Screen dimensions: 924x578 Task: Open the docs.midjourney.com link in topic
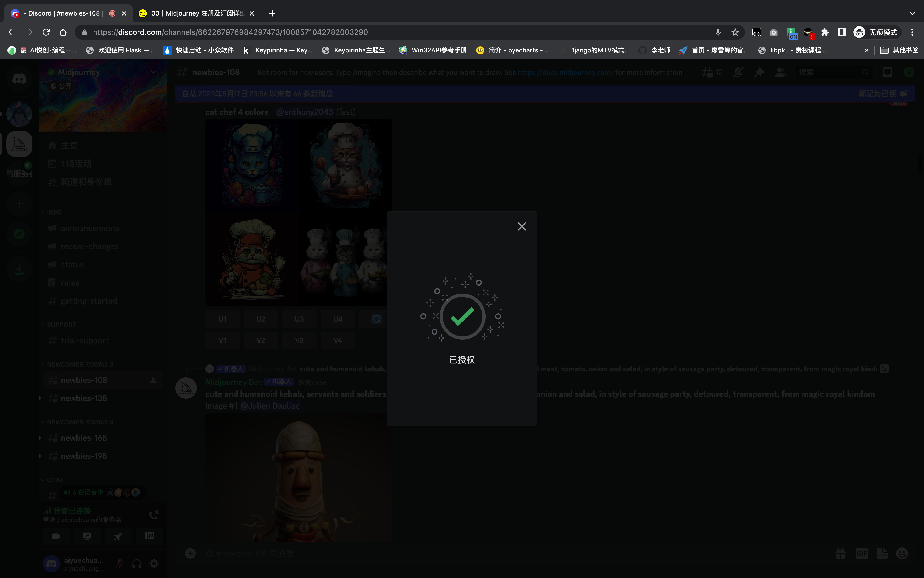565,72
